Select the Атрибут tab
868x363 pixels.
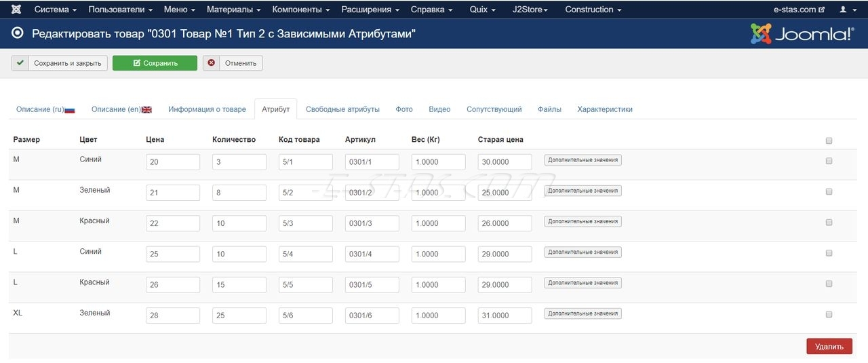[276, 109]
